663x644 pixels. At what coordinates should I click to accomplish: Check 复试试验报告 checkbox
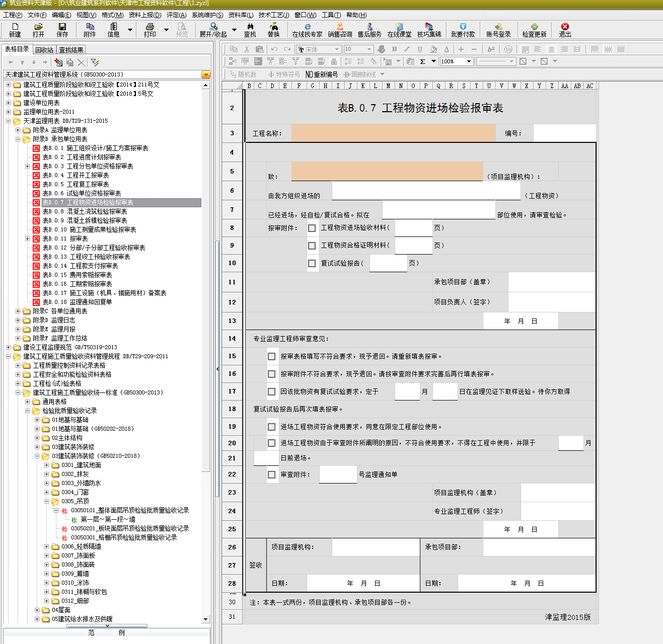click(312, 263)
